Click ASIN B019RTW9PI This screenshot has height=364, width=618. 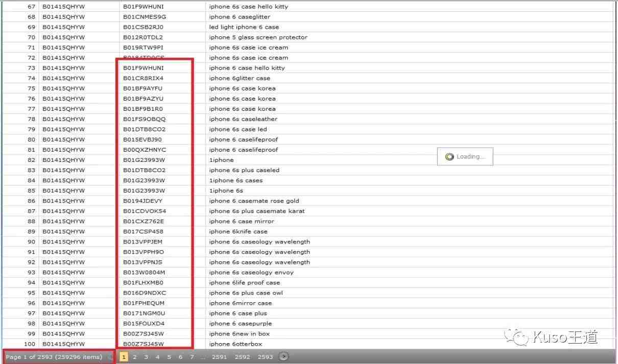(x=144, y=47)
